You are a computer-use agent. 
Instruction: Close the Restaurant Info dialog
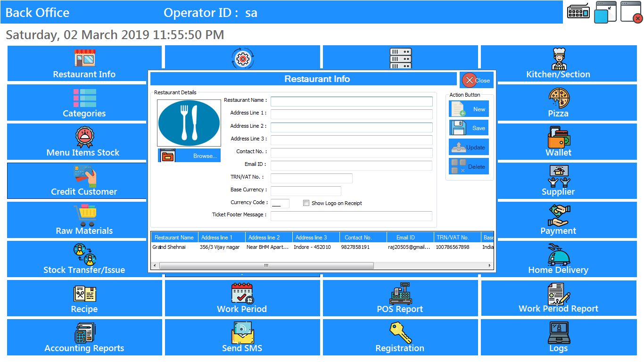click(x=476, y=80)
